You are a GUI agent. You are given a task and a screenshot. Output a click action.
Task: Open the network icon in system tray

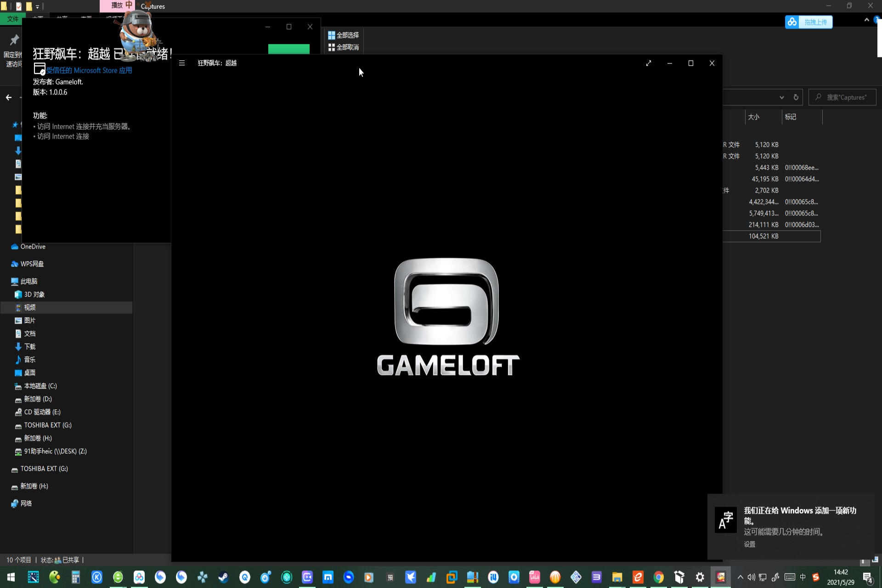(763, 577)
